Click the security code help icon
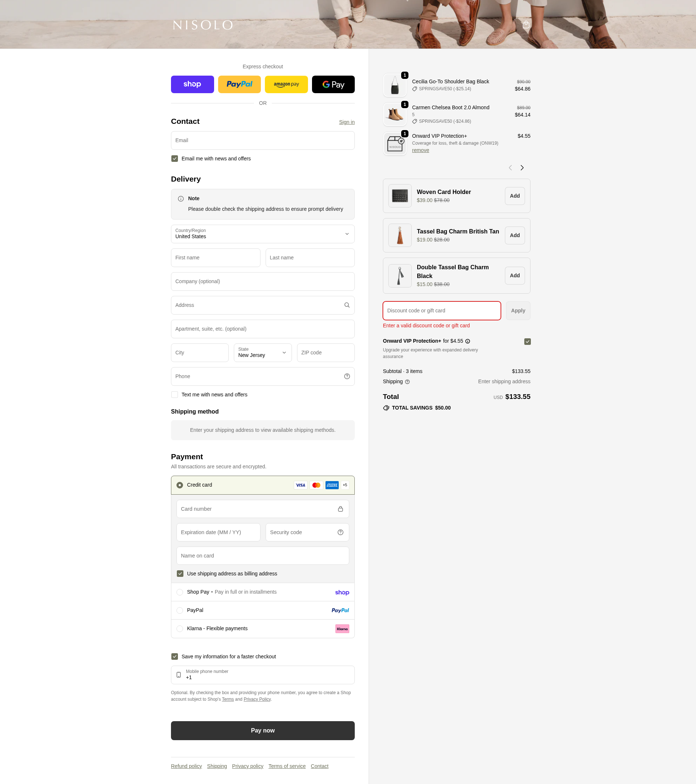Image resolution: width=696 pixels, height=784 pixels. (x=340, y=532)
